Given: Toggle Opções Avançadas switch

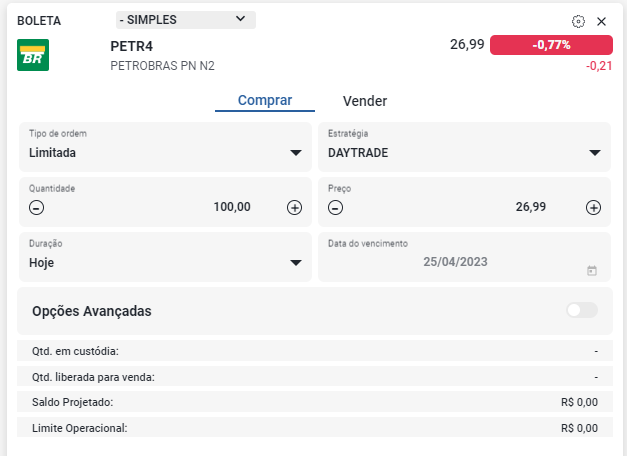Looking at the screenshot, I should tap(582, 310).
